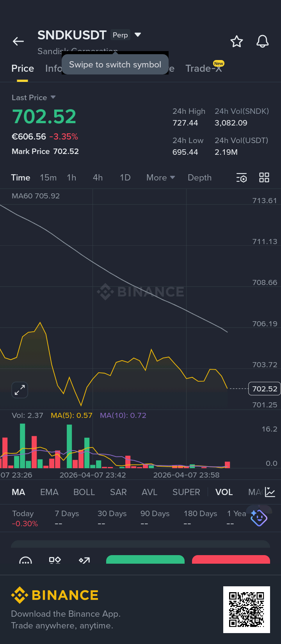The height and width of the screenshot is (644, 281).
Task: Tap the MA(10): 0.72 volume label
Action: [x=123, y=416]
